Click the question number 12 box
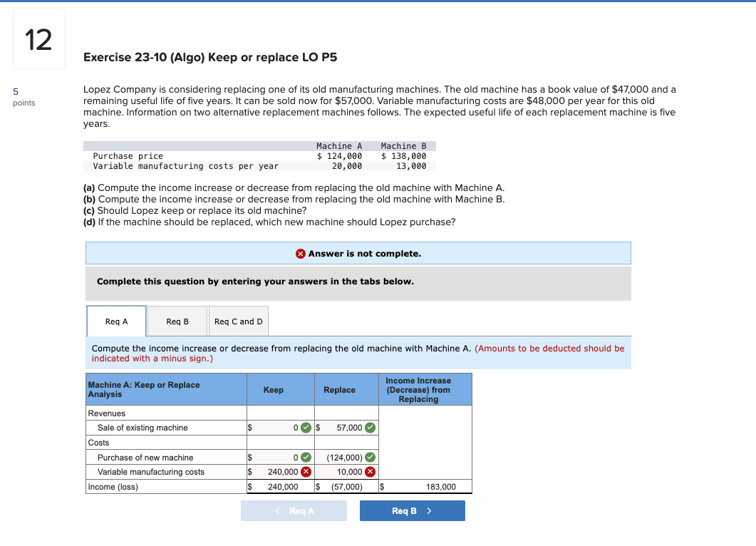Image resolution: width=756 pixels, height=546 pixels. click(x=39, y=39)
